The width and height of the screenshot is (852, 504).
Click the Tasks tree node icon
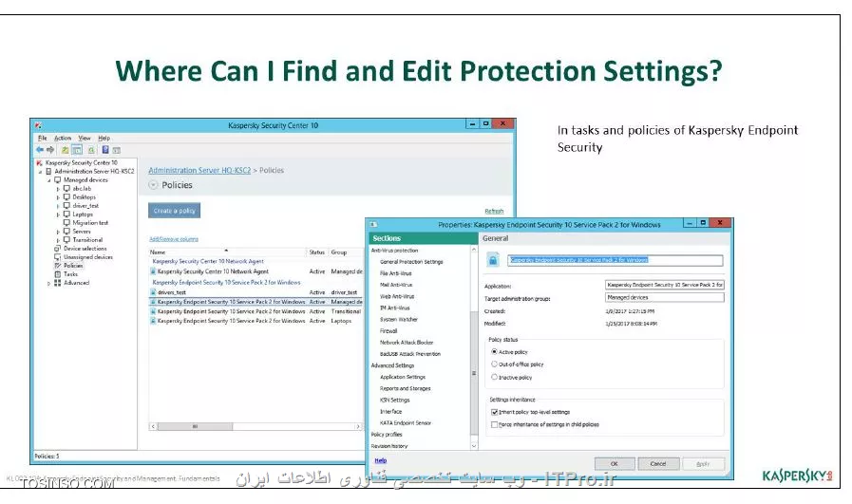[x=58, y=274]
